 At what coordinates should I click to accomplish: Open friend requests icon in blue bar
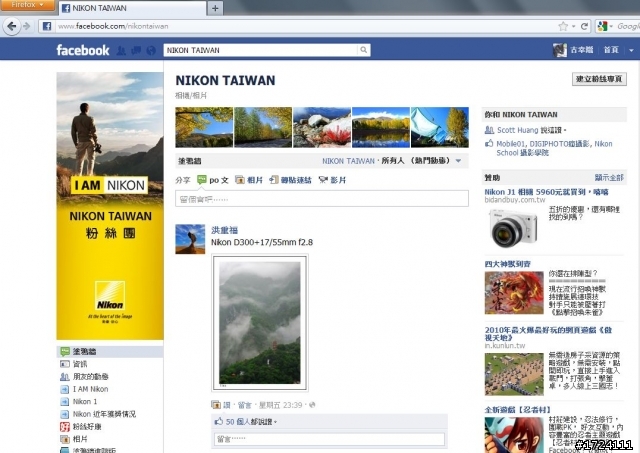point(121,50)
